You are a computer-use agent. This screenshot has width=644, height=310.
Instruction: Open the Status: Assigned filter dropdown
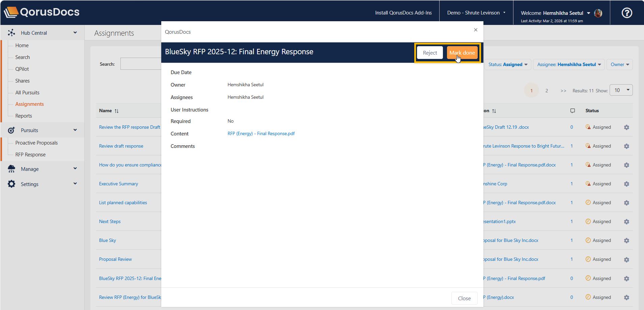pos(508,64)
